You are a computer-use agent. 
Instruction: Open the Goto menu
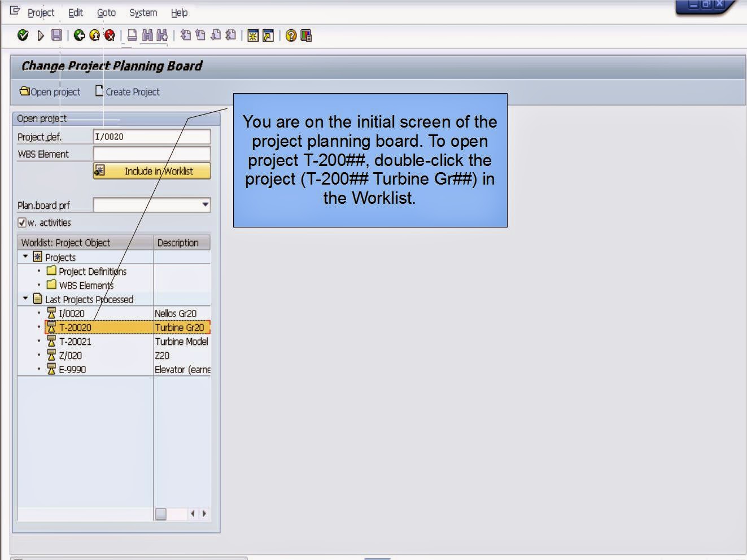click(106, 12)
